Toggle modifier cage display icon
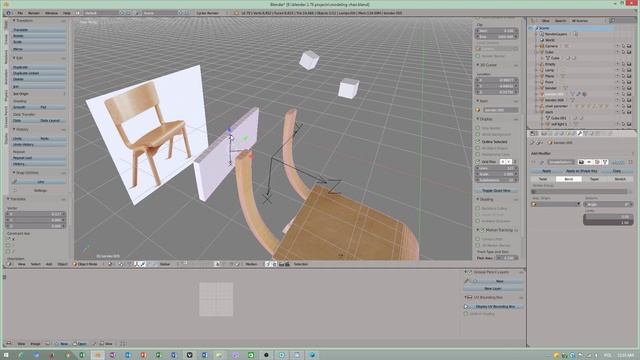 coord(605,162)
